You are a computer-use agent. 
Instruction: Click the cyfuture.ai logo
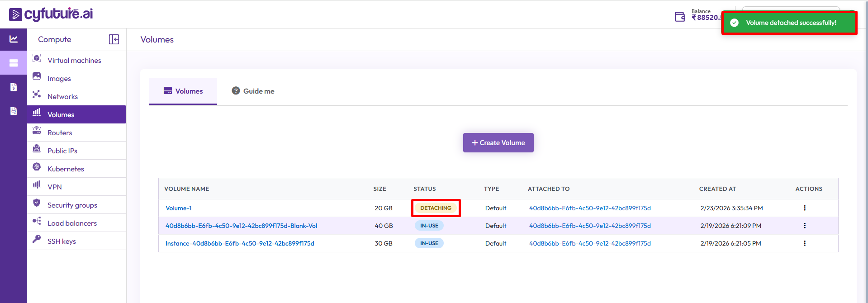[51, 14]
